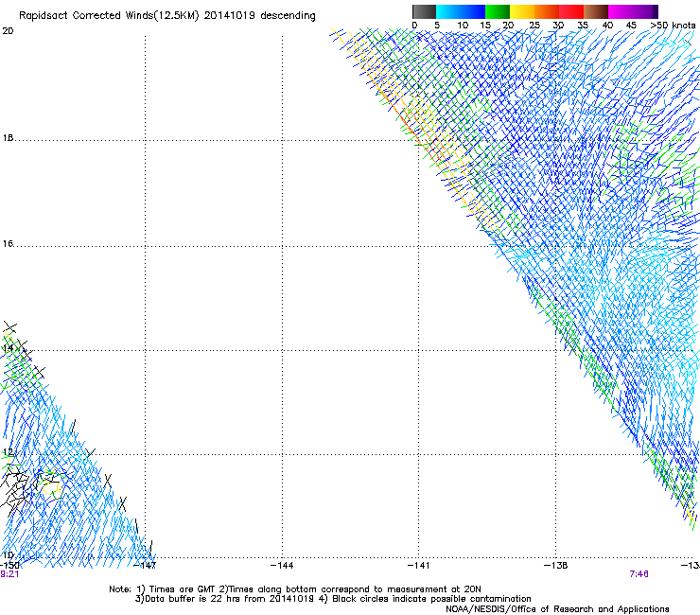700x615 pixels.
Task: Click the purple time stamp '7:46'
Action: pyautogui.click(x=639, y=574)
